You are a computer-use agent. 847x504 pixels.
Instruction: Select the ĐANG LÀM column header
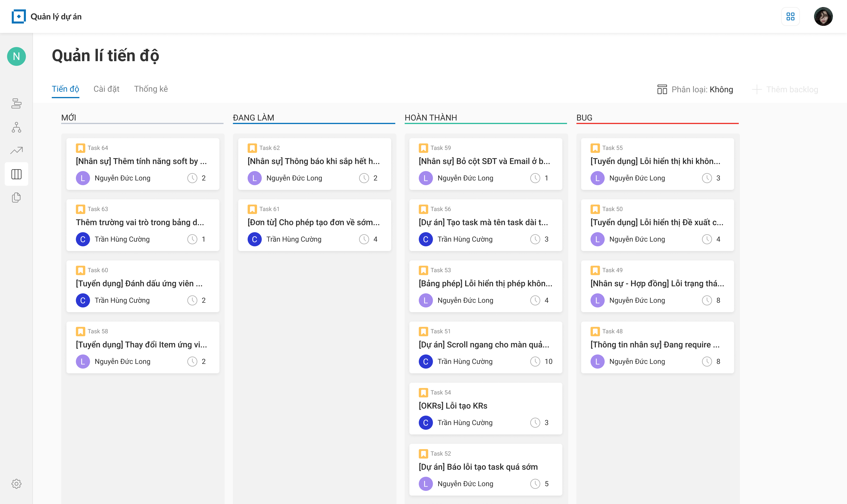point(254,118)
